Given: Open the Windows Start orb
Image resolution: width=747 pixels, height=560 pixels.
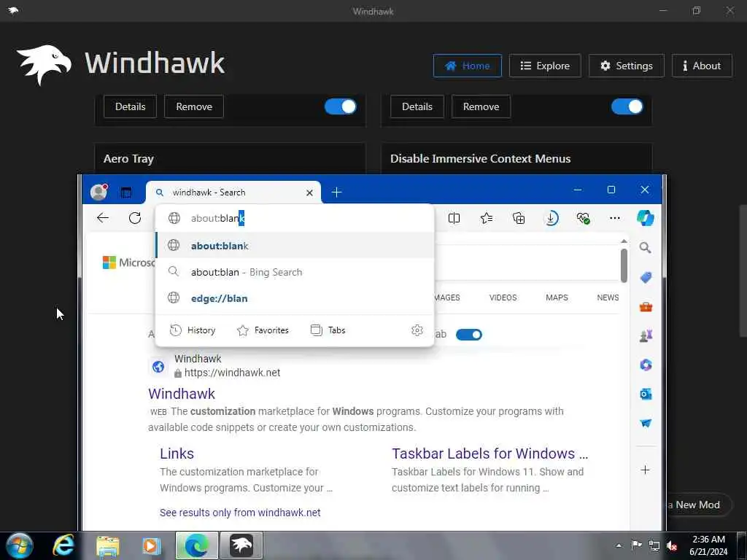Looking at the screenshot, I should pos(20,545).
